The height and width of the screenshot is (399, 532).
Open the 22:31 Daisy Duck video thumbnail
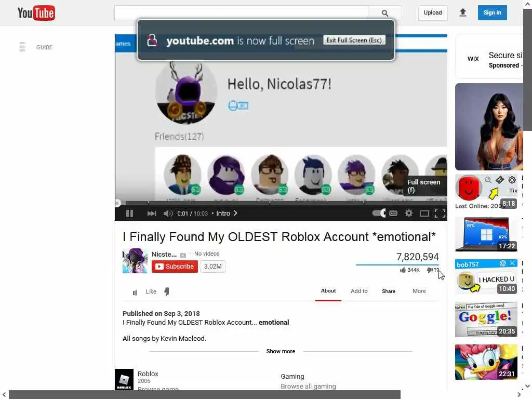486,362
